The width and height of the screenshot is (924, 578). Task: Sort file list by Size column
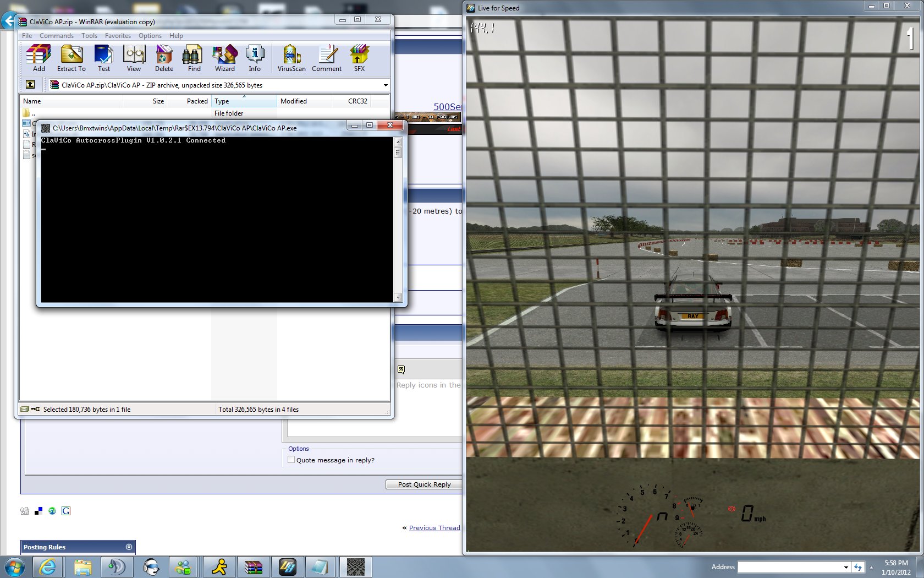coord(145,101)
